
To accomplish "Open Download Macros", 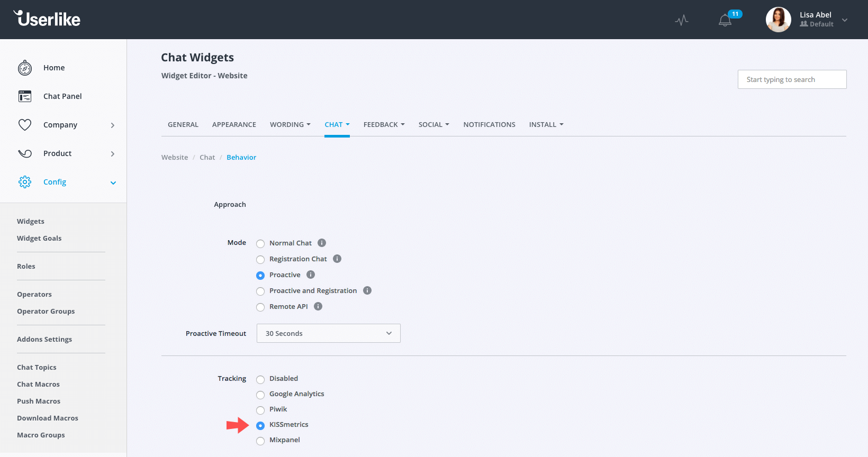I will [x=48, y=418].
